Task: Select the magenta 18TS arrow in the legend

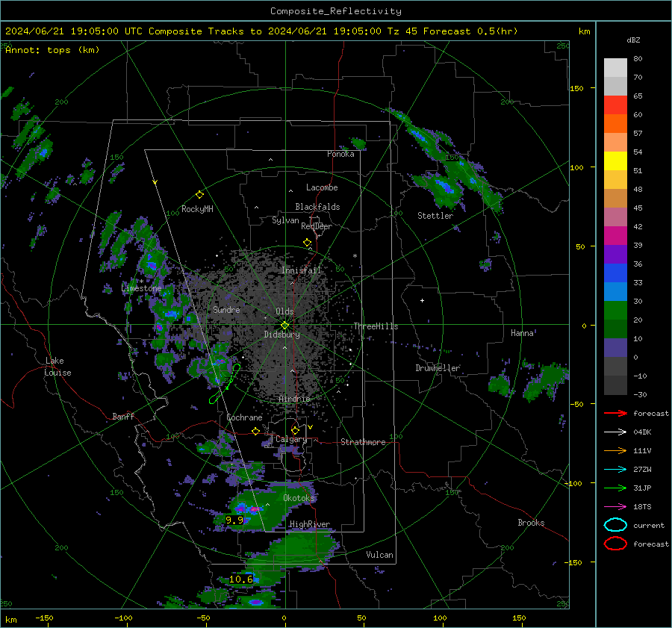Action: (x=615, y=507)
